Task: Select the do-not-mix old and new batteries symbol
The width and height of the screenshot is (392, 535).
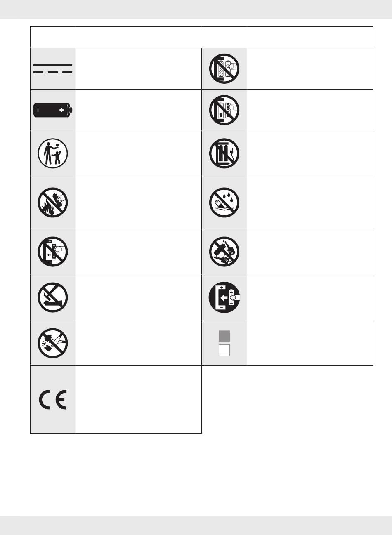Action: [224, 110]
